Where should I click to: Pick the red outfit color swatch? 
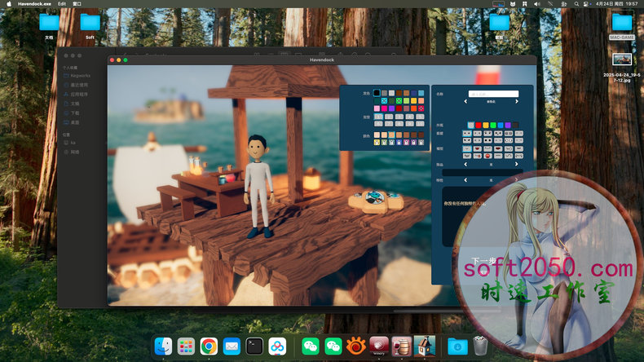480,125
